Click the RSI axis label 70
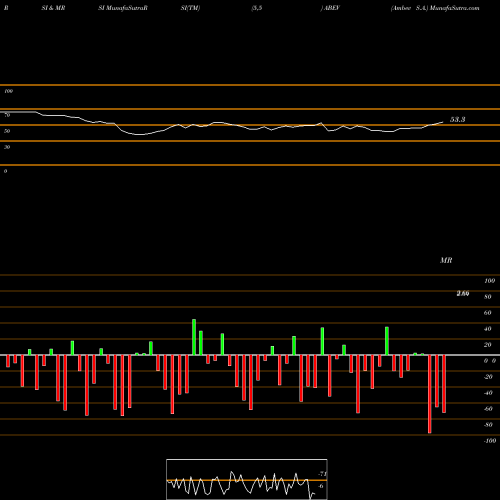The width and height of the screenshot is (500, 500). click(7, 115)
